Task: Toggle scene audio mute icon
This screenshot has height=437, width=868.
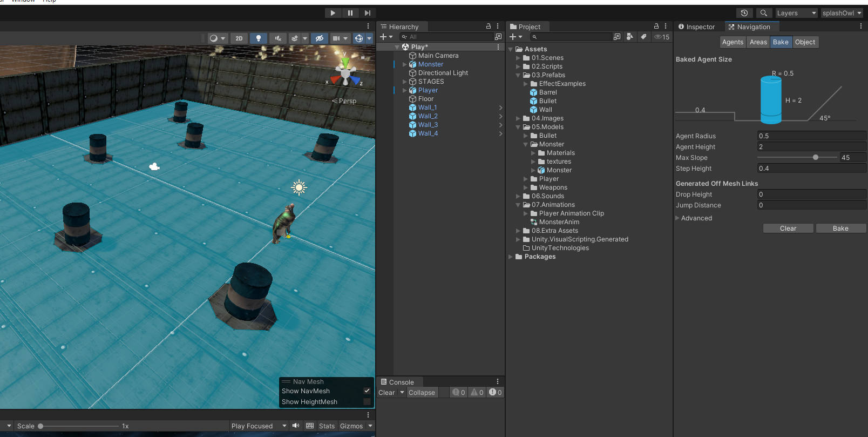Action: [x=277, y=38]
